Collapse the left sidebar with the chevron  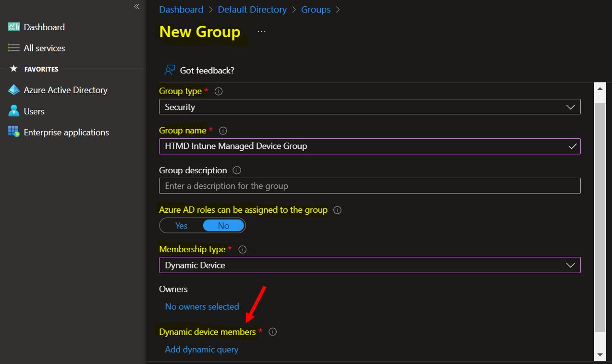(136, 6)
